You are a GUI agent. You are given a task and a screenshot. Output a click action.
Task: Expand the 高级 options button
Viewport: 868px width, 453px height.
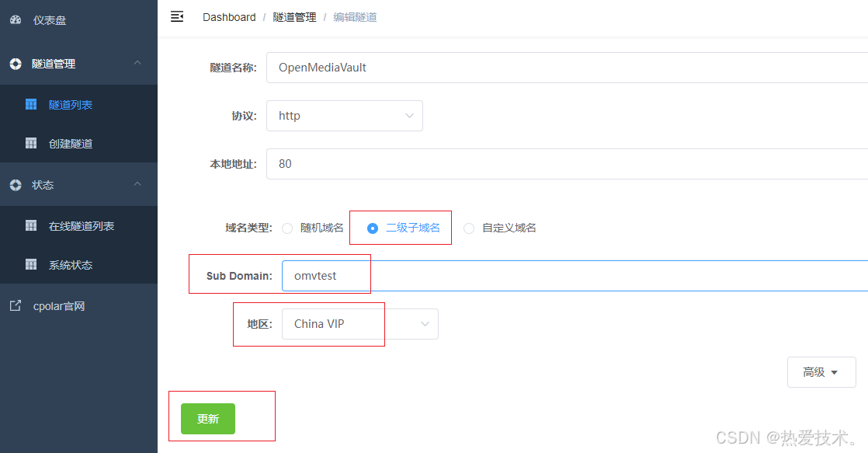[x=821, y=372]
